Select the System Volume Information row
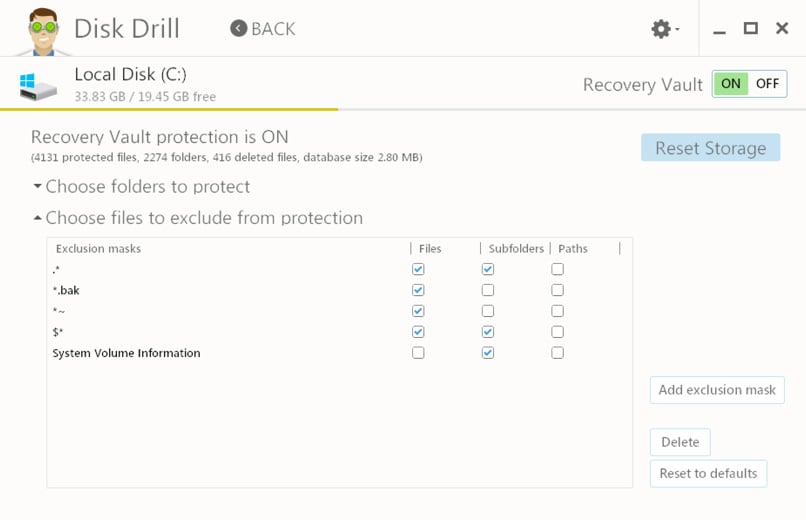806x520 pixels. point(338,353)
